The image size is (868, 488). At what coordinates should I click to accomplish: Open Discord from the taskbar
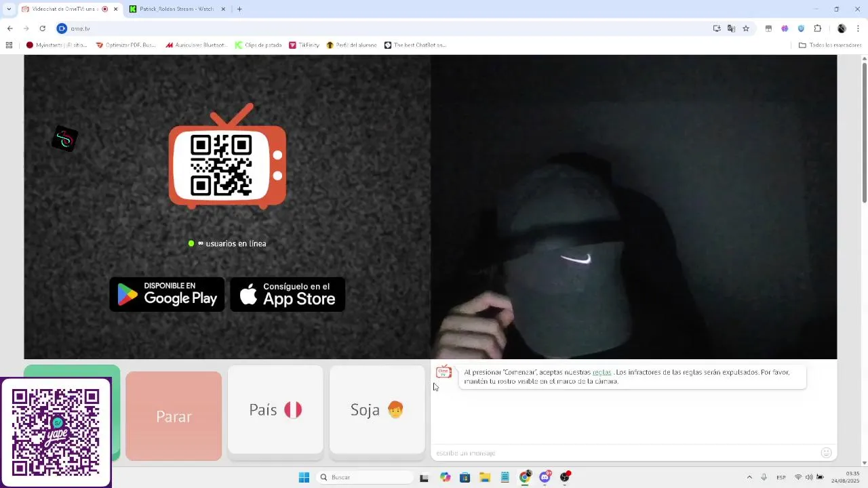tap(545, 477)
